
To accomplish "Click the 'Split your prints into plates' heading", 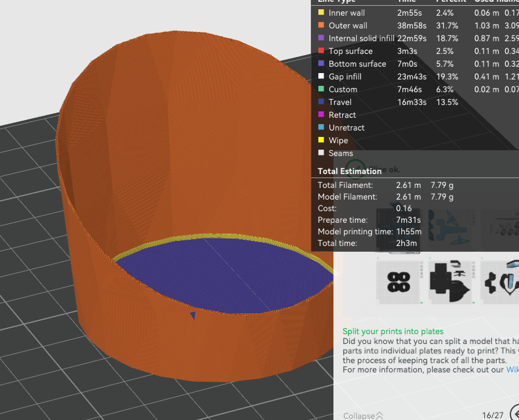I will pyautogui.click(x=393, y=332).
